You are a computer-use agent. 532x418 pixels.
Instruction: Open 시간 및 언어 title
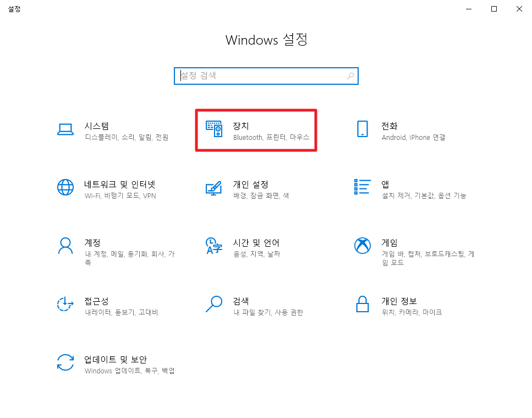(256, 243)
